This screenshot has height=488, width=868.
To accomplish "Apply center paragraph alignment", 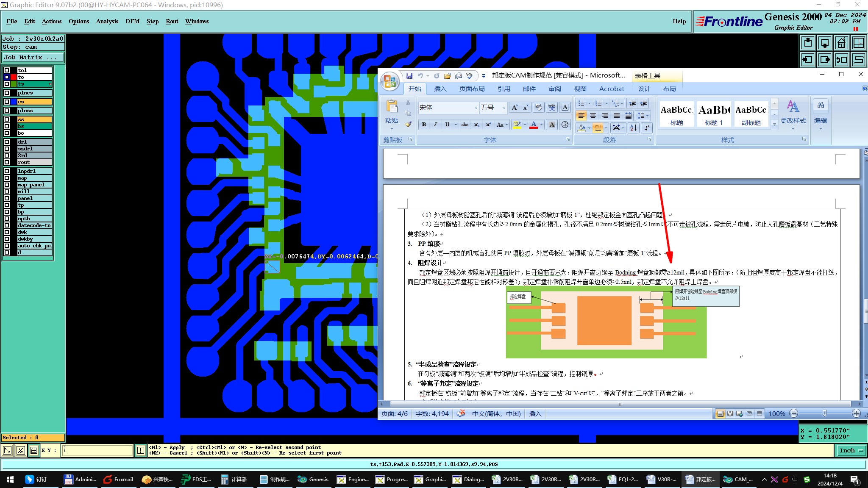I will click(593, 116).
